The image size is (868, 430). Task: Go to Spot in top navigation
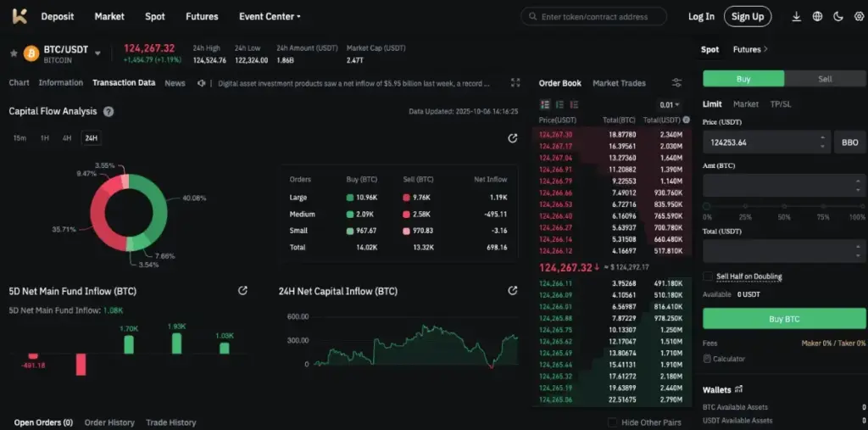(x=155, y=17)
